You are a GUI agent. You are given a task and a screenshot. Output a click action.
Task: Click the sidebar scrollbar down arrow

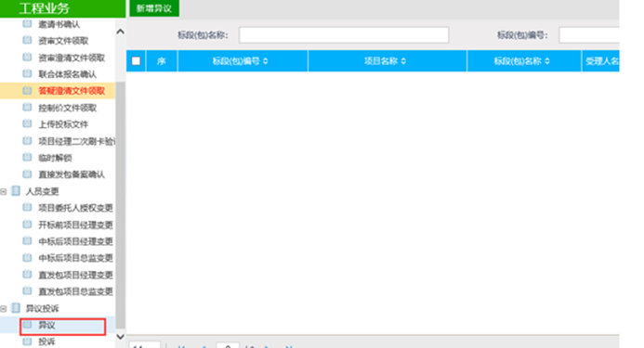[120, 337]
